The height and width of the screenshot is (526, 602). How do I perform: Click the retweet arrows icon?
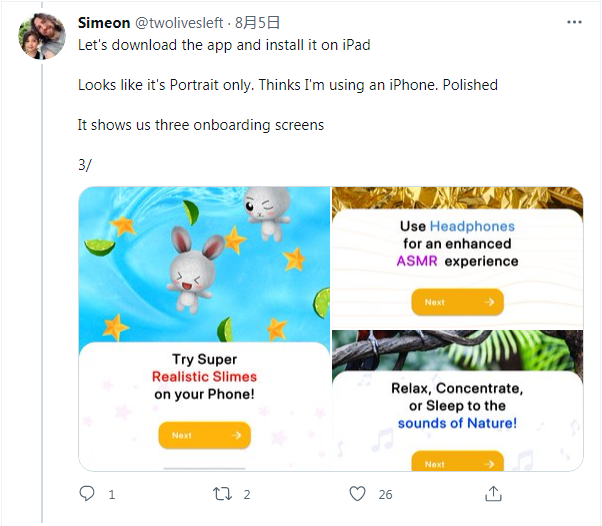(222, 494)
